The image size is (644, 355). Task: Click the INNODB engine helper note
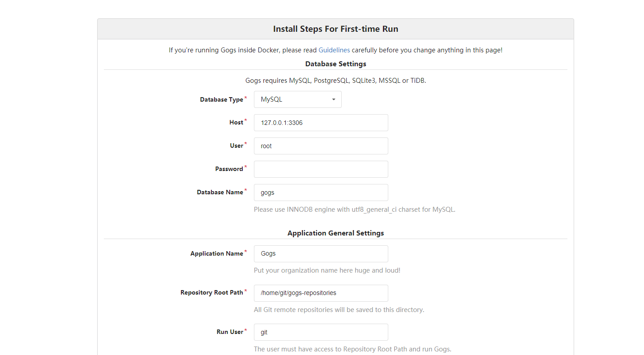pos(354,209)
